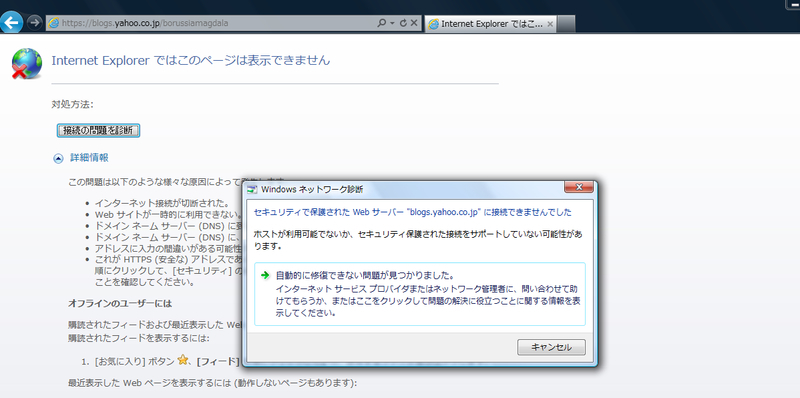The height and width of the screenshot is (398, 800).
Task: Click the green arrow in diagnostics result
Action: [264, 275]
